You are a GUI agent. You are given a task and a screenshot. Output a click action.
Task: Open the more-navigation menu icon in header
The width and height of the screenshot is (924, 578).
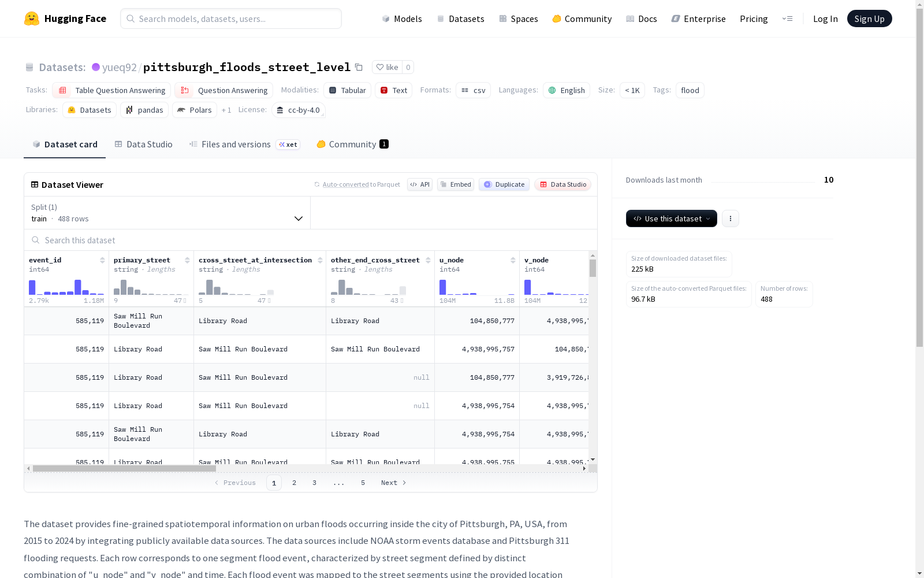point(787,18)
